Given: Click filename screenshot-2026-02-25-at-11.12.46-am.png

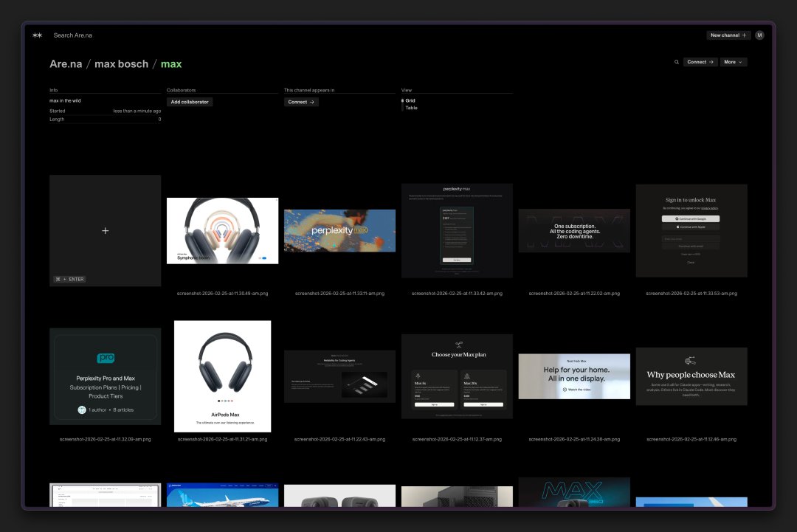Looking at the screenshot, I should tap(691, 439).
